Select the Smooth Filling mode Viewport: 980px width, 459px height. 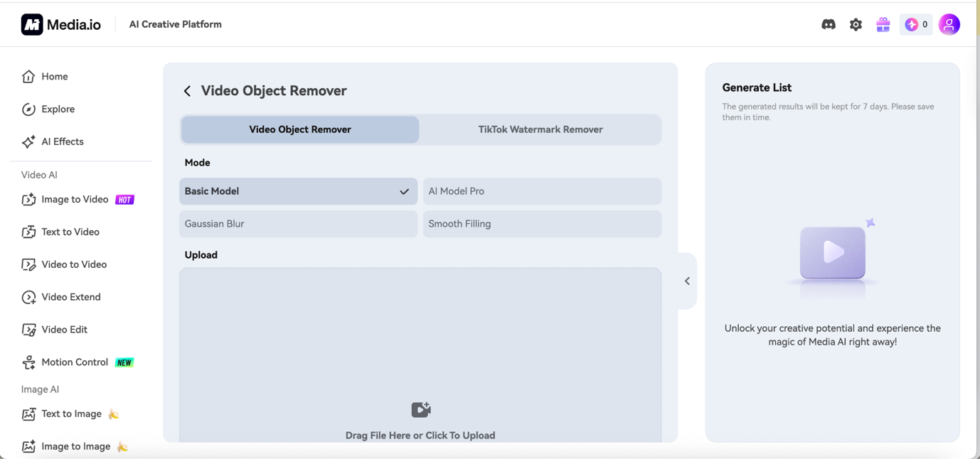click(542, 224)
